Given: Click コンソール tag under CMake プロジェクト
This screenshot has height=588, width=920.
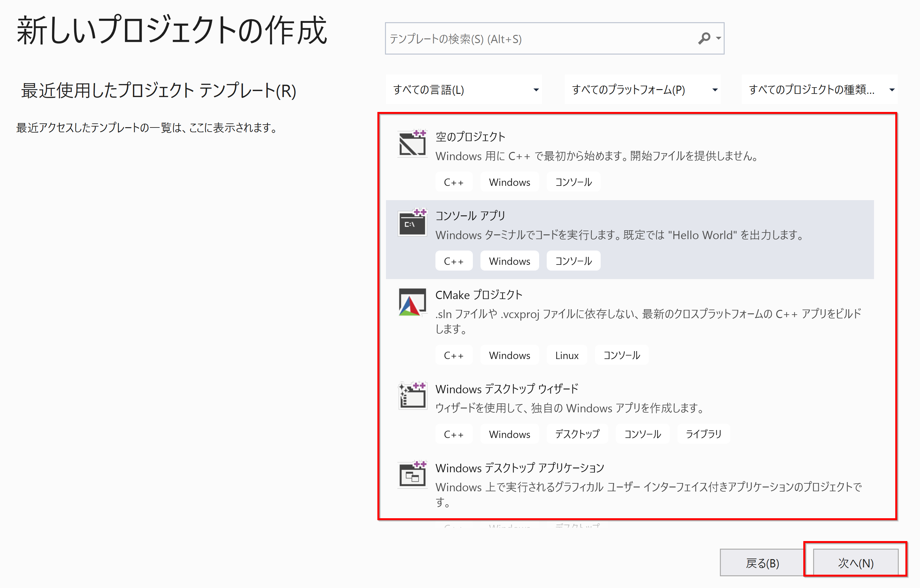Looking at the screenshot, I should coord(622,355).
